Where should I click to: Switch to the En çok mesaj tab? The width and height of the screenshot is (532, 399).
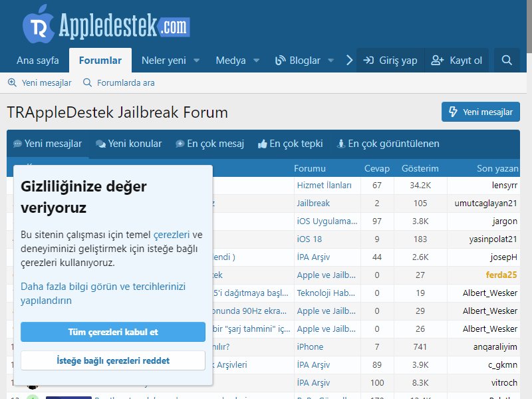[209, 144]
